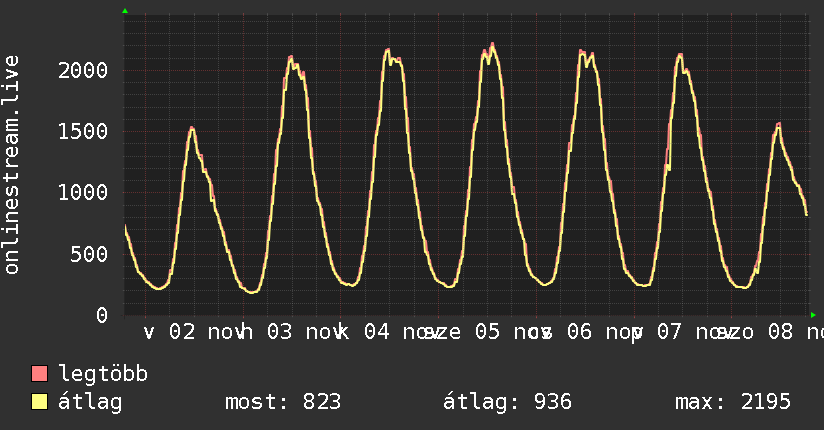Click the 2000 y-axis label
This screenshot has height=430, width=824.
[x=83, y=70]
